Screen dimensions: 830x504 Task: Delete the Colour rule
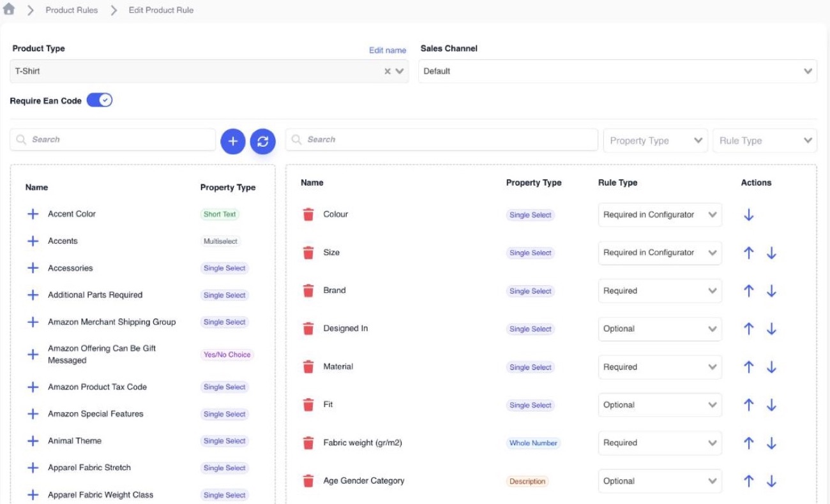(308, 214)
